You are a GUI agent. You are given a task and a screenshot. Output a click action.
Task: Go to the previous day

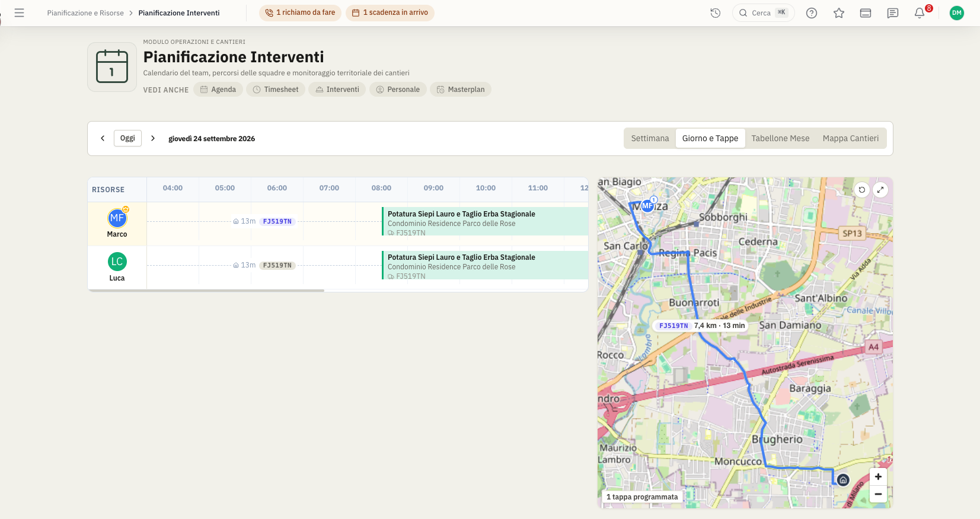(103, 138)
